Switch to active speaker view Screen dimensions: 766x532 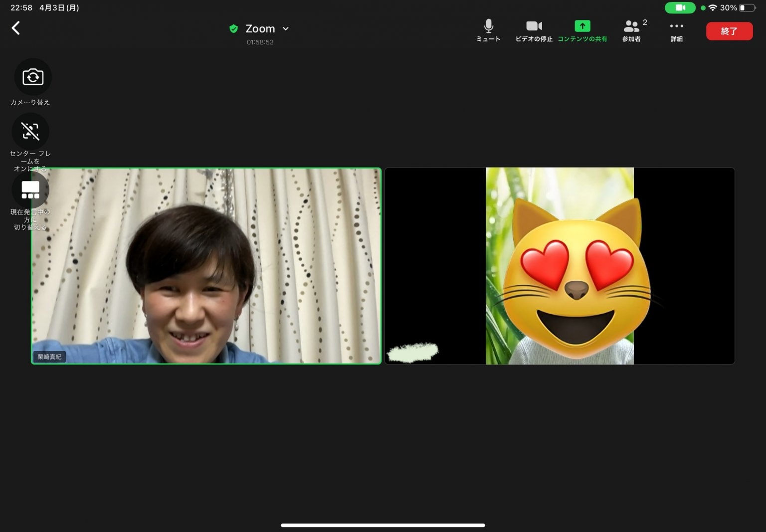pos(30,190)
